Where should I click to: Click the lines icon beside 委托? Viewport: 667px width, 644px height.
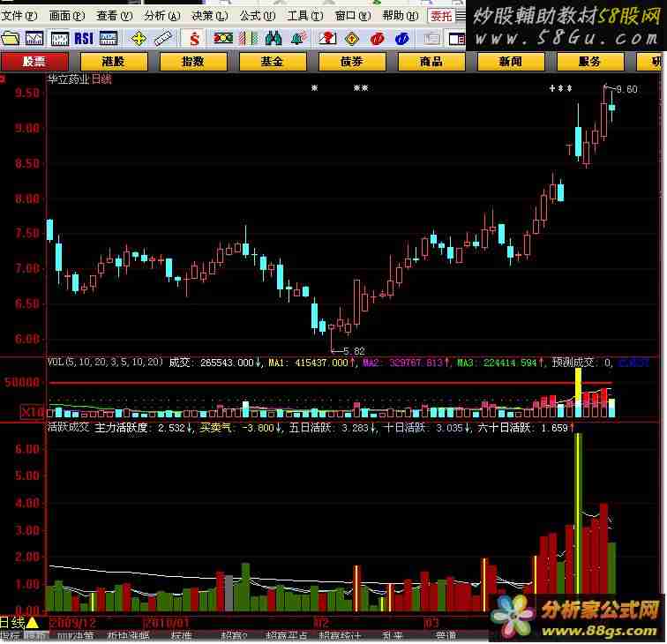pos(461,16)
